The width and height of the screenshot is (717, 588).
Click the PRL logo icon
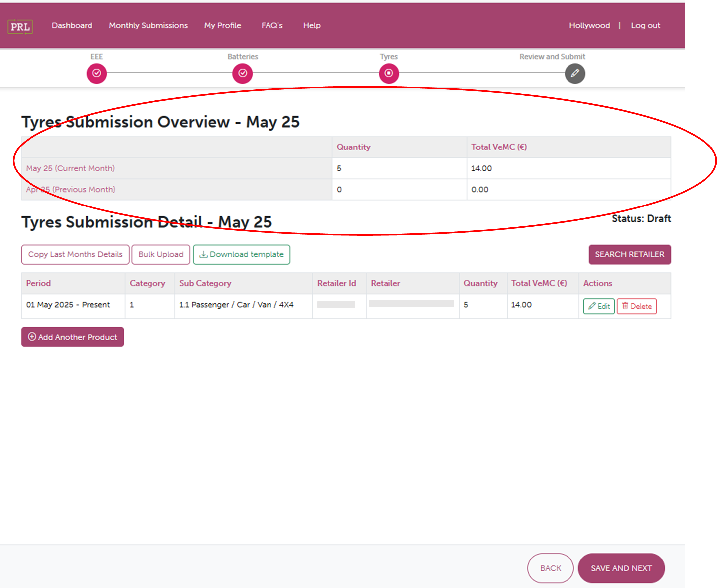click(20, 25)
